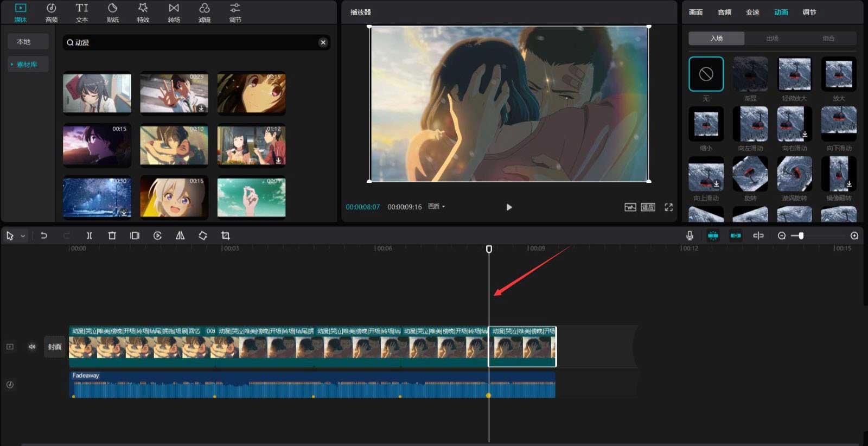Apply the 渐显 fade-in animation

[x=750, y=74]
